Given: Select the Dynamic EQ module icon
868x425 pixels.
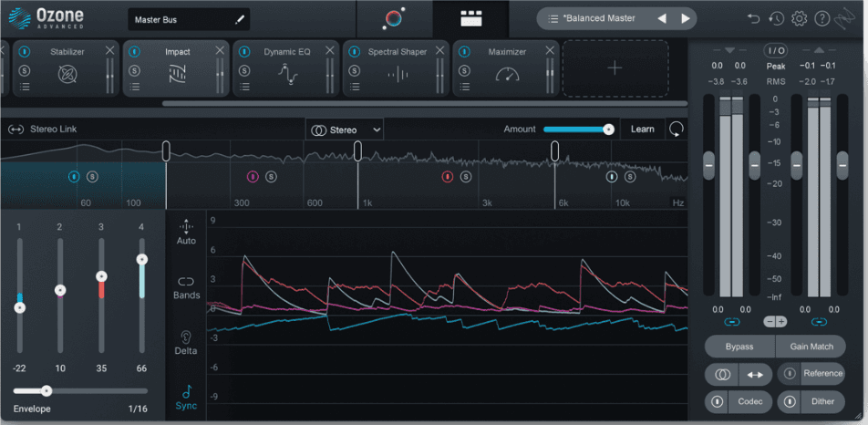Looking at the screenshot, I should tap(288, 74).
